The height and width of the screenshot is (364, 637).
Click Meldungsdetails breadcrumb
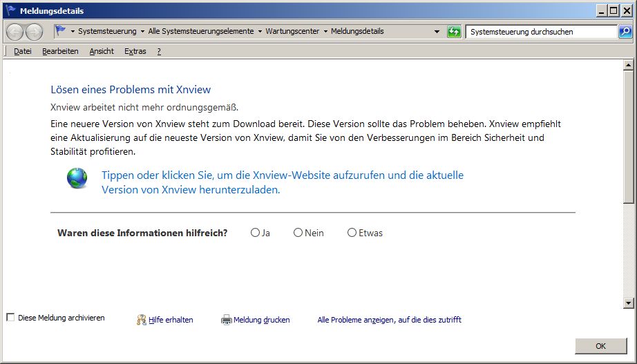pyautogui.click(x=357, y=31)
